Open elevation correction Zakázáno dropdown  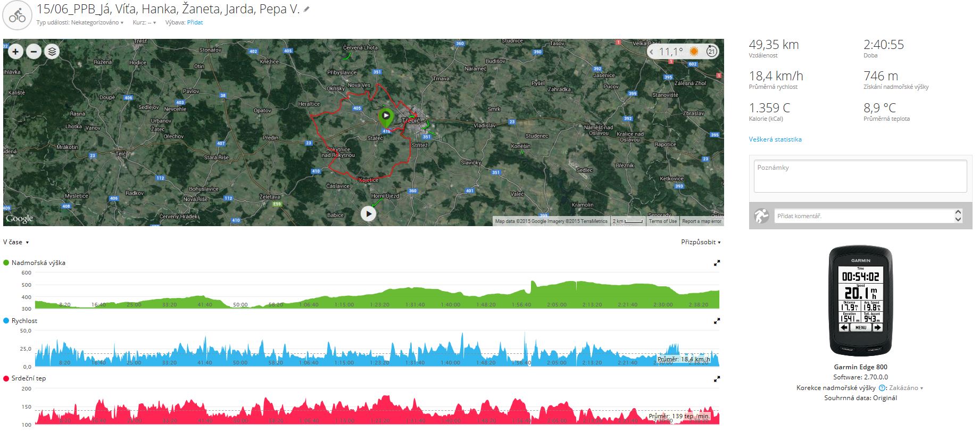click(906, 388)
